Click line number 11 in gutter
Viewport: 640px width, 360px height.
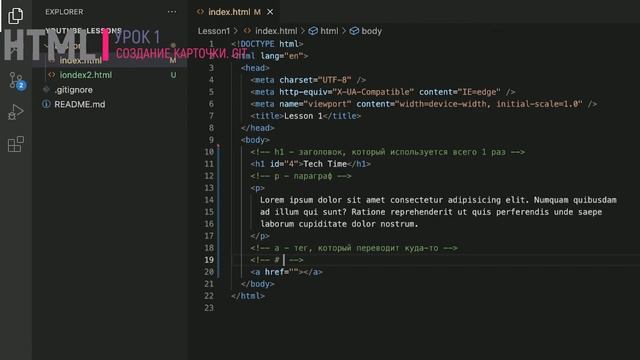209,164
